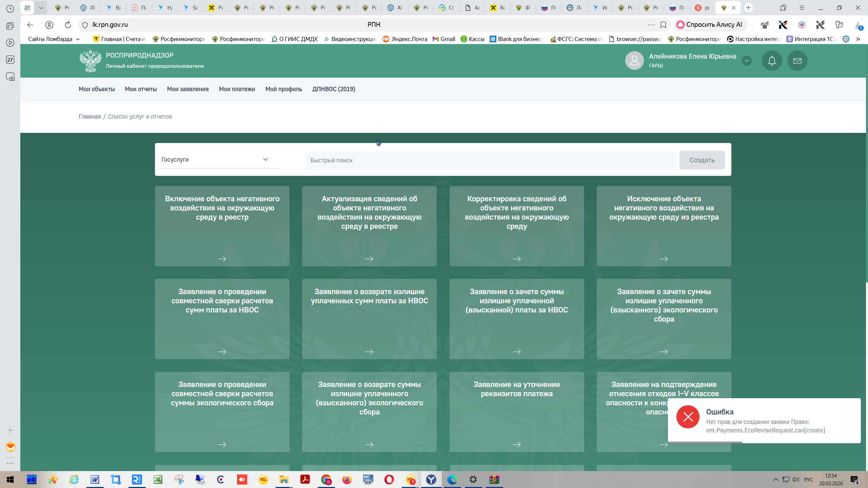Viewport: 868px width, 488px height.
Task: Click the Быстрый поиск search field
Action: [490, 160]
